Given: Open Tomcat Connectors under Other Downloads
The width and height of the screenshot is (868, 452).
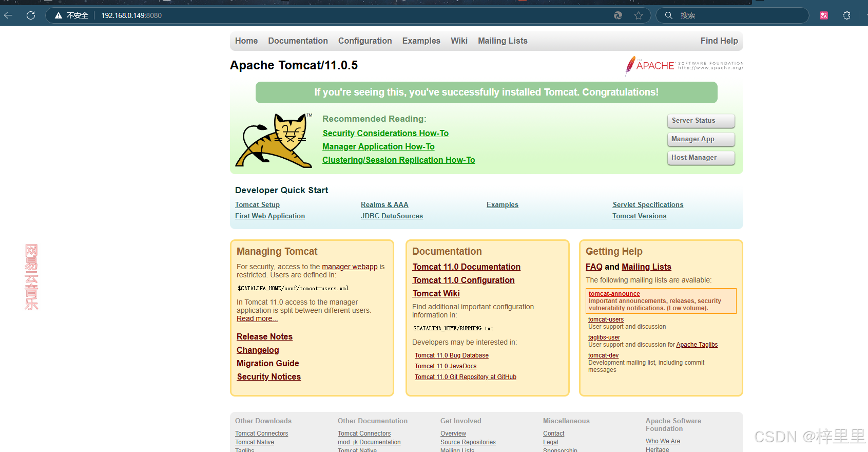Looking at the screenshot, I should (x=261, y=434).
